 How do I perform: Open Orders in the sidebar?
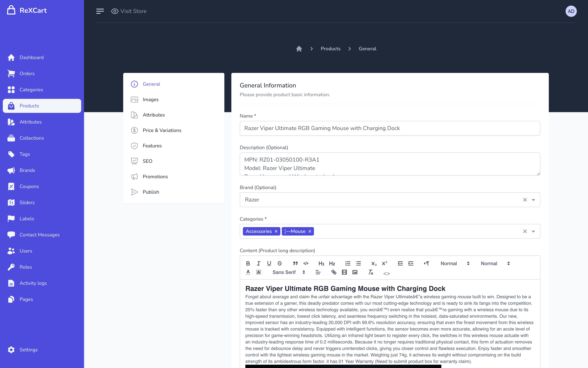tap(42, 73)
